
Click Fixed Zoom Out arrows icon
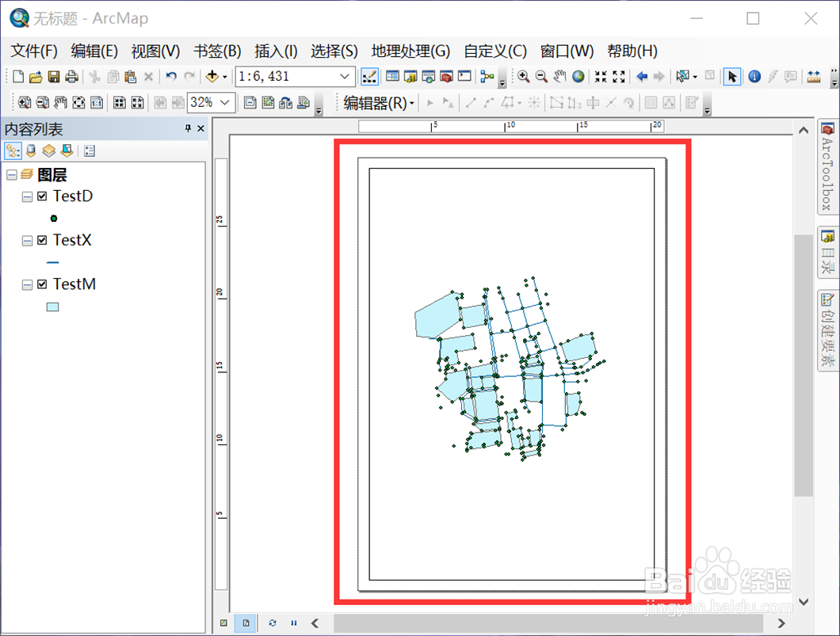619,77
